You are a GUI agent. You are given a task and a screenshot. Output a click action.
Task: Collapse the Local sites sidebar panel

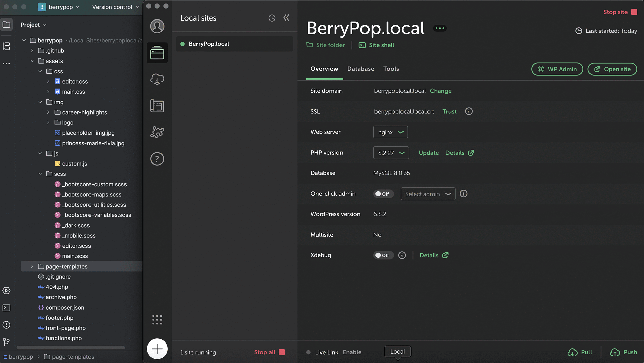pyautogui.click(x=286, y=18)
